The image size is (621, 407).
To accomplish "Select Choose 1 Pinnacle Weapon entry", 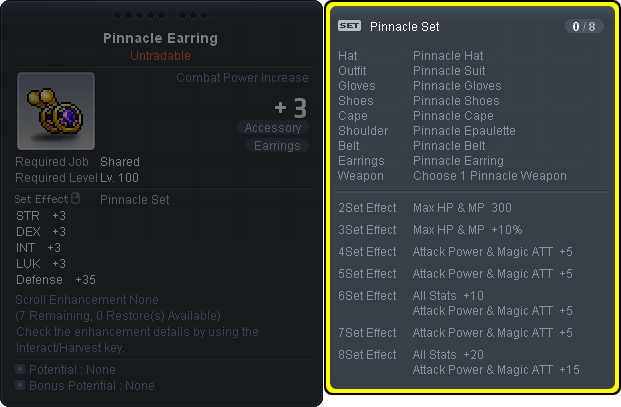I will [x=489, y=176].
